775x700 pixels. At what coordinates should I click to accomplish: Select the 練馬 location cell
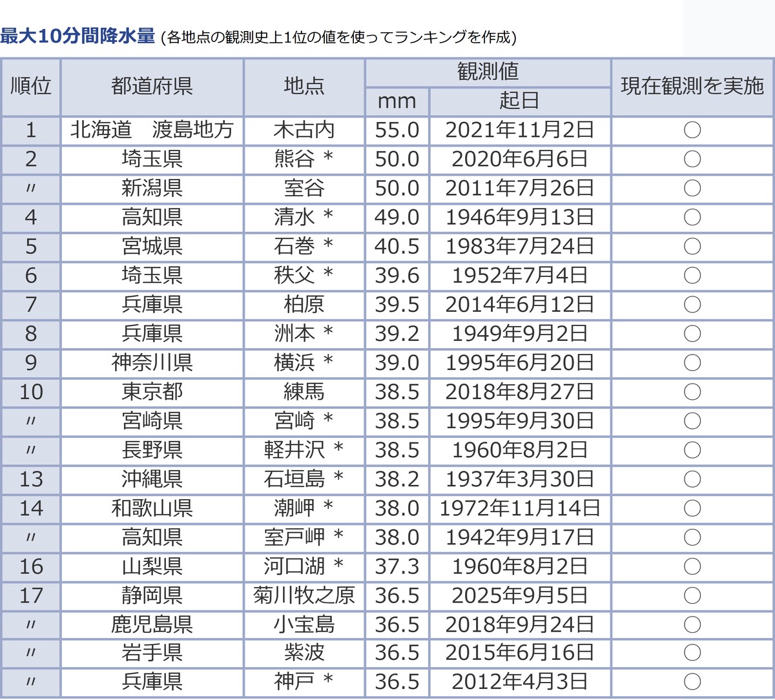(x=304, y=392)
